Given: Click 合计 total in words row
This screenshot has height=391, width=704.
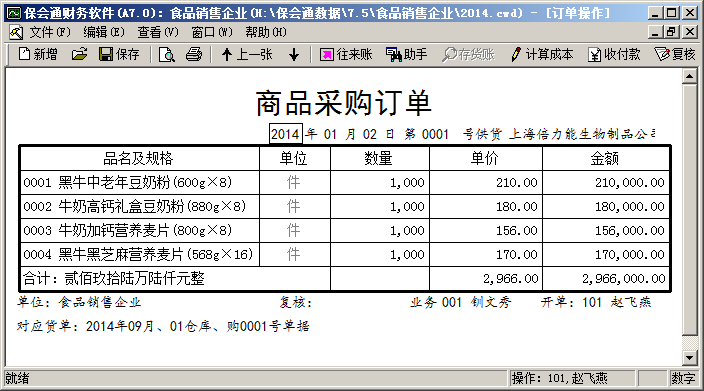Looking at the screenshot, I should coord(175,278).
